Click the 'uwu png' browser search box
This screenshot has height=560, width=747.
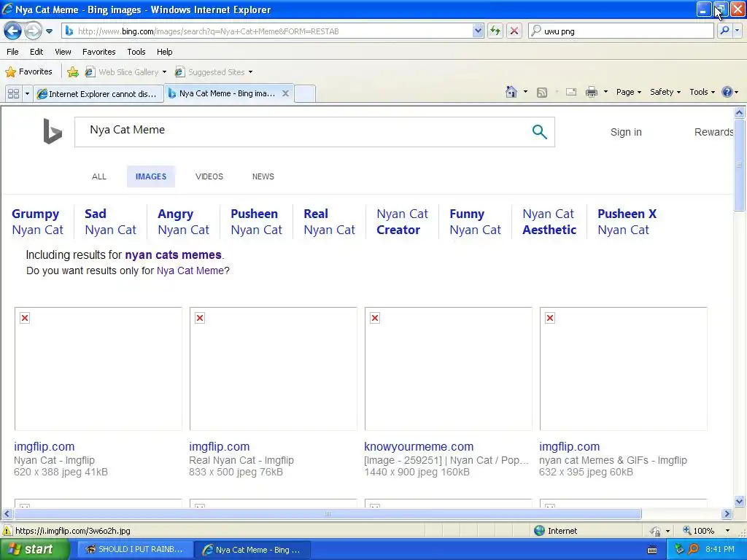click(x=621, y=31)
